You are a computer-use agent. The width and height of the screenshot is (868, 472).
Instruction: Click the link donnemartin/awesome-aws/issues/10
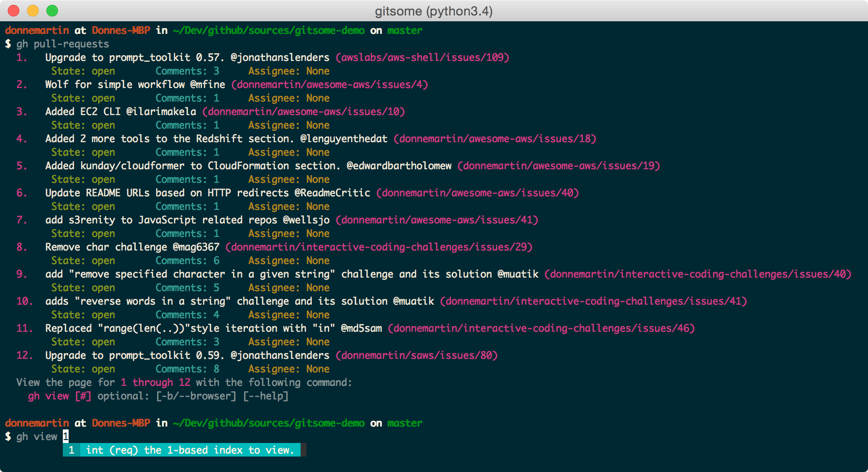[304, 112]
